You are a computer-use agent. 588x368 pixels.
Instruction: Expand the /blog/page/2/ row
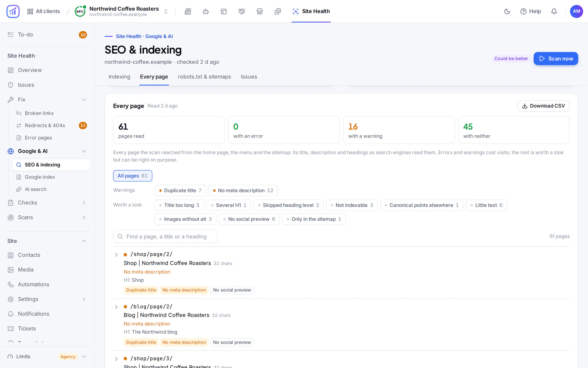pyautogui.click(x=116, y=307)
